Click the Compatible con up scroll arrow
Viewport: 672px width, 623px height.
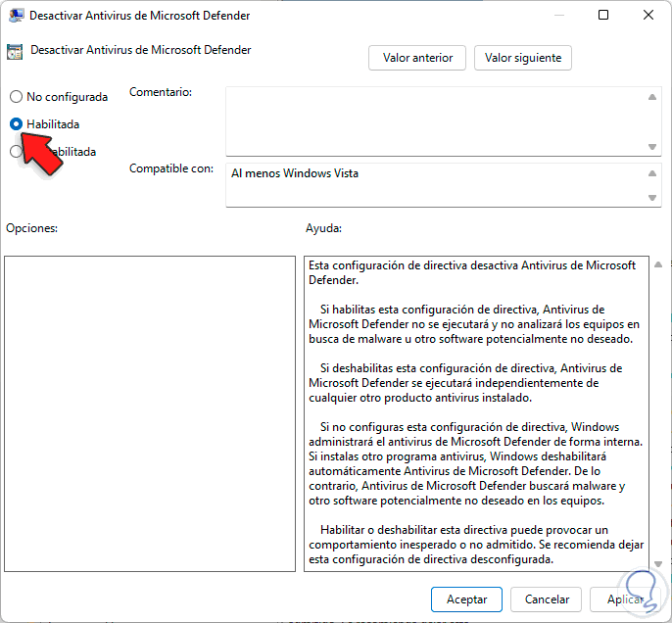tap(652, 173)
